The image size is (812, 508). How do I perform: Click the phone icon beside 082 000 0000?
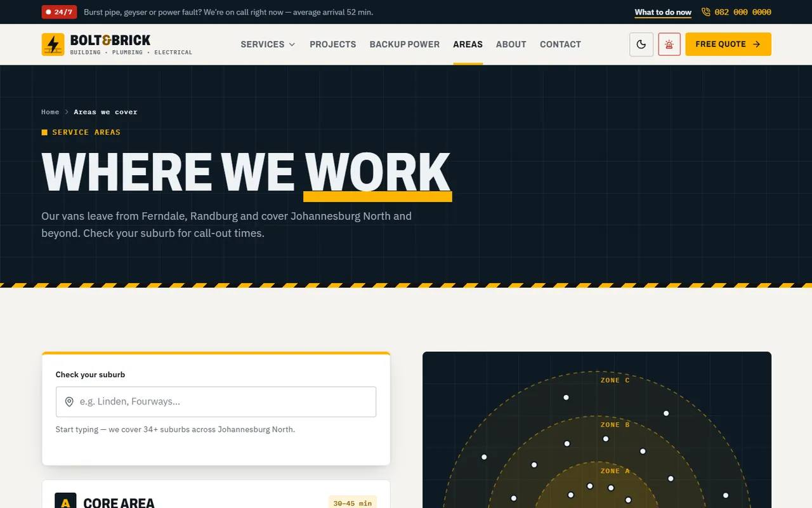tap(706, 12)
